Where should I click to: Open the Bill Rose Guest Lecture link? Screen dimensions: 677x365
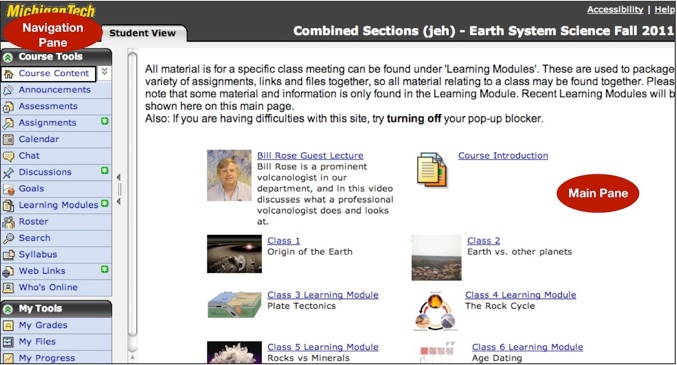(x=310, y=156)
